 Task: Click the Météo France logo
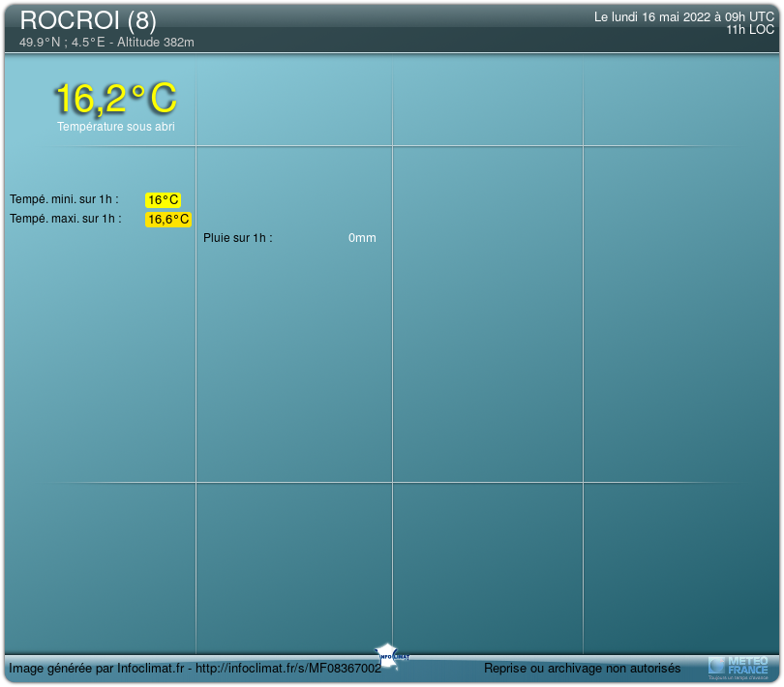tap(739, 664)
